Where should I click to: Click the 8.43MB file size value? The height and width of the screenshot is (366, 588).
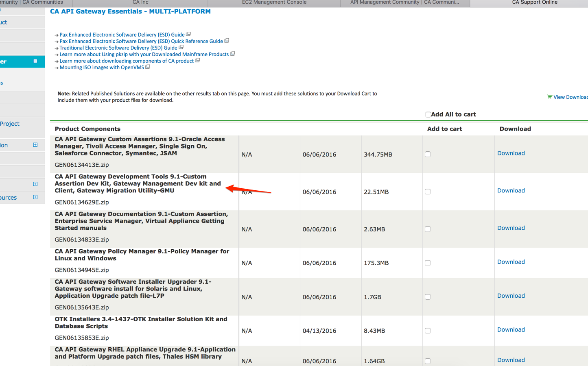tap(374, 331)
